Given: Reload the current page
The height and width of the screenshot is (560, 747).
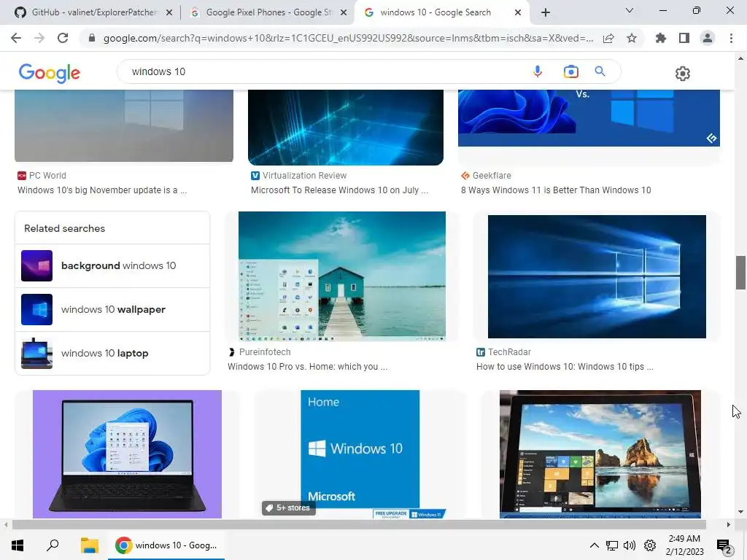Looking at the screenshot, I should [63, 38].
